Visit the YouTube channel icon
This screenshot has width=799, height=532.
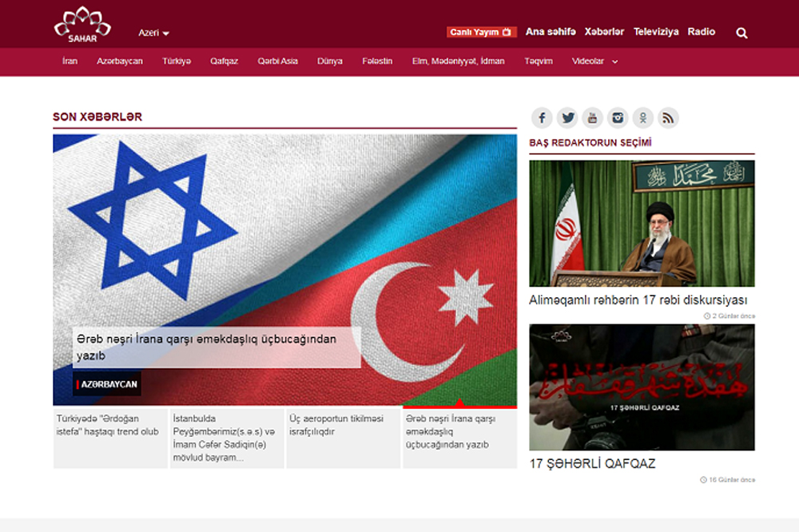(592, 118)
